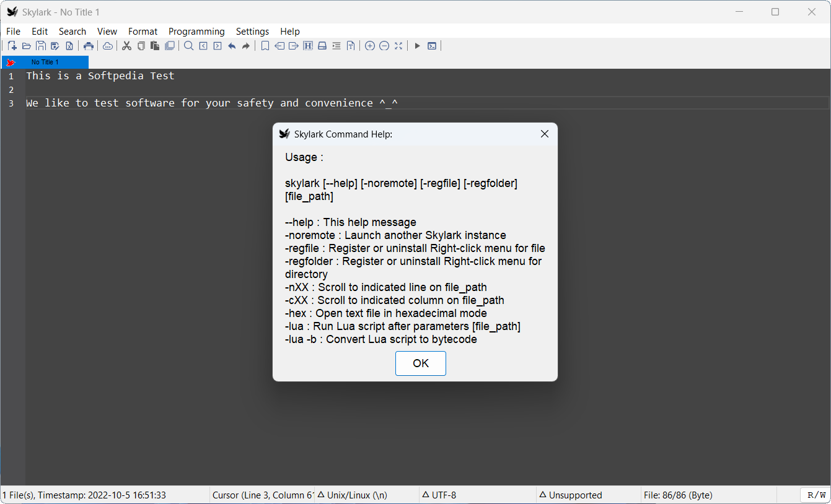This screenshot has height=504, width=831.
Task: Click the find next right-arrow box icon
Action: pyautogui.click(x=218, y=46)
